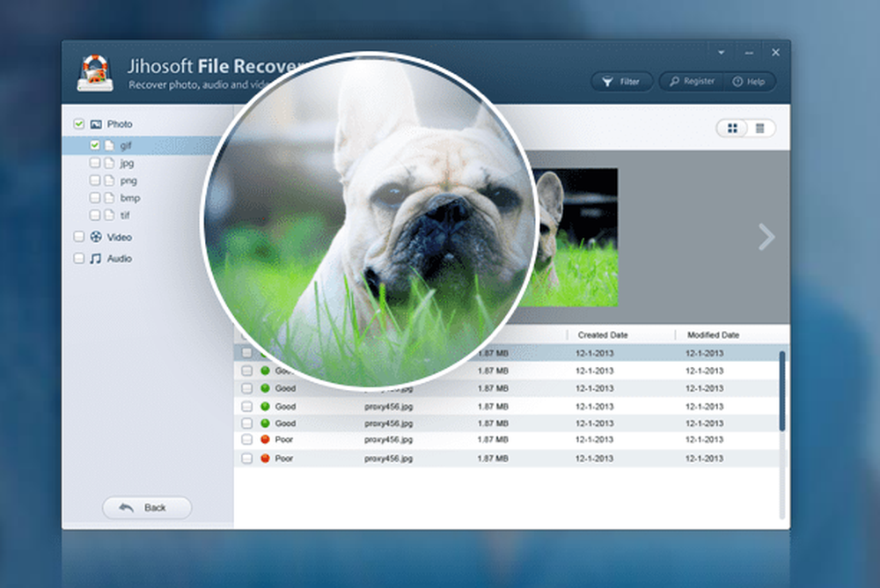Image resolution: width=880 pixels, height=588 pixels.
Task: Click the bmp document icon
Action: click(x=109, y=198)
